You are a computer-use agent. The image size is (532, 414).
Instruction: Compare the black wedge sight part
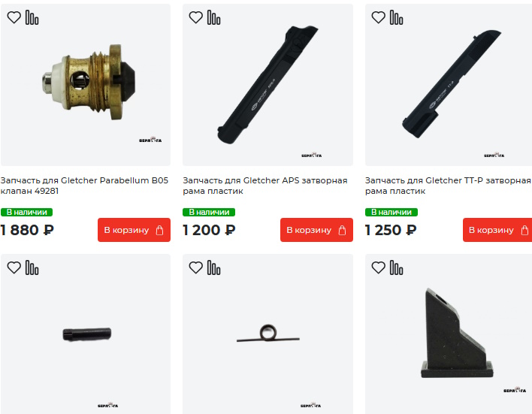click(396, 267)
